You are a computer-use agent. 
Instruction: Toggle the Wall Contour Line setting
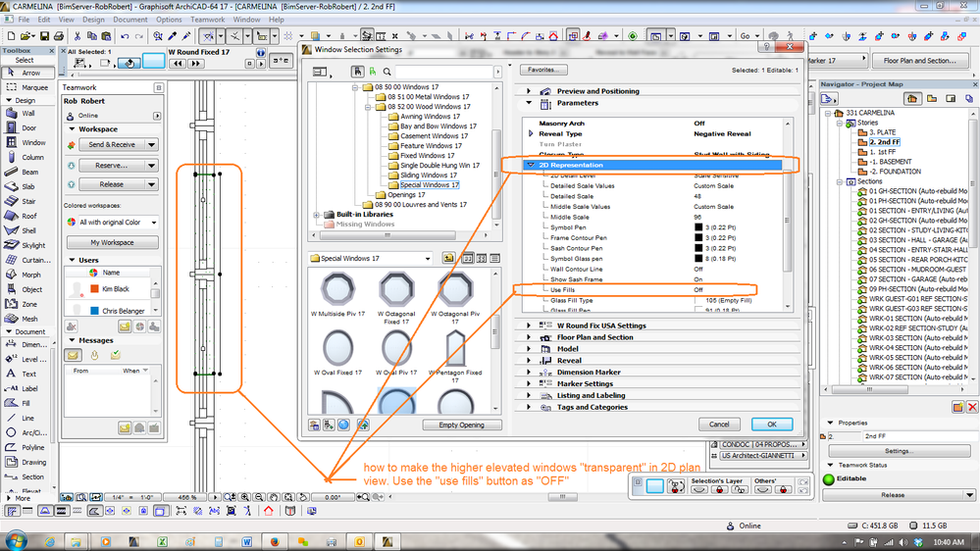click(x=698, y=269)
